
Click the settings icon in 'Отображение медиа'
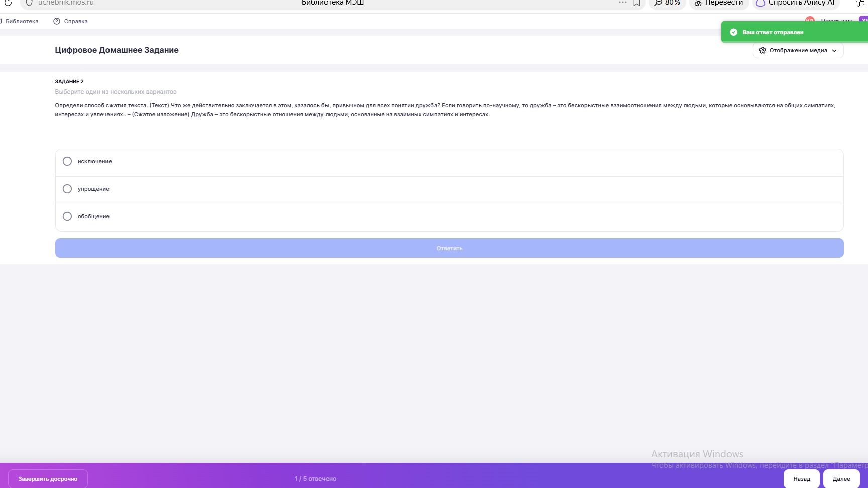tap(763, 50)
